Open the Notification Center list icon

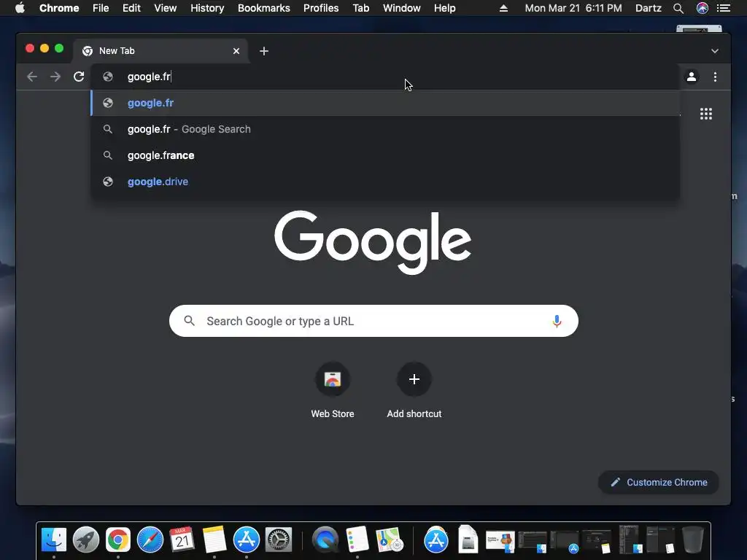[x=724, y=8]
